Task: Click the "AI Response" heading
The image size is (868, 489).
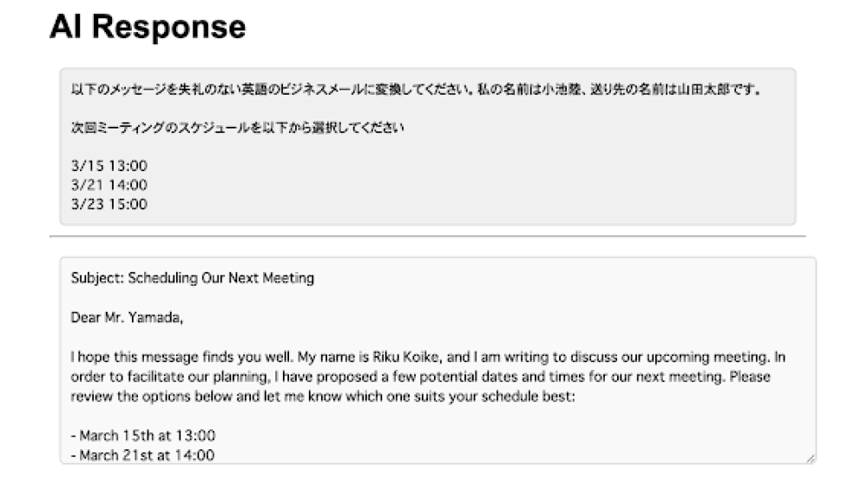Action: click(148, 28)
